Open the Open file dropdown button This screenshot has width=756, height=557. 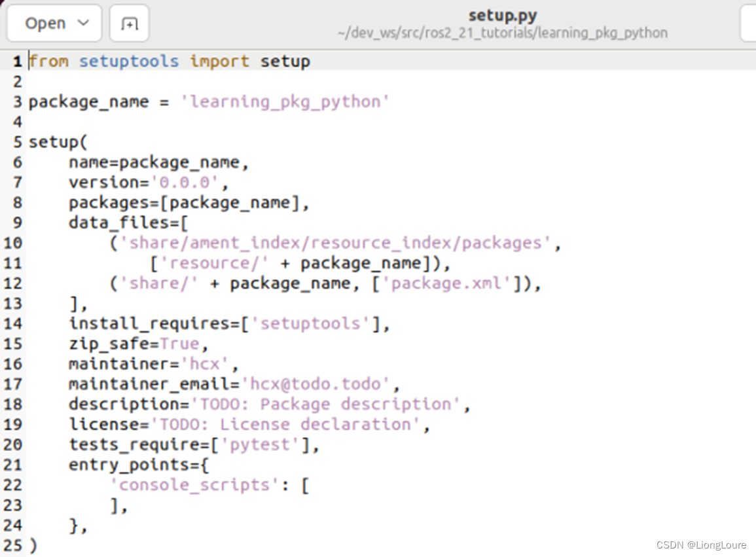click(x=54, y=23)
